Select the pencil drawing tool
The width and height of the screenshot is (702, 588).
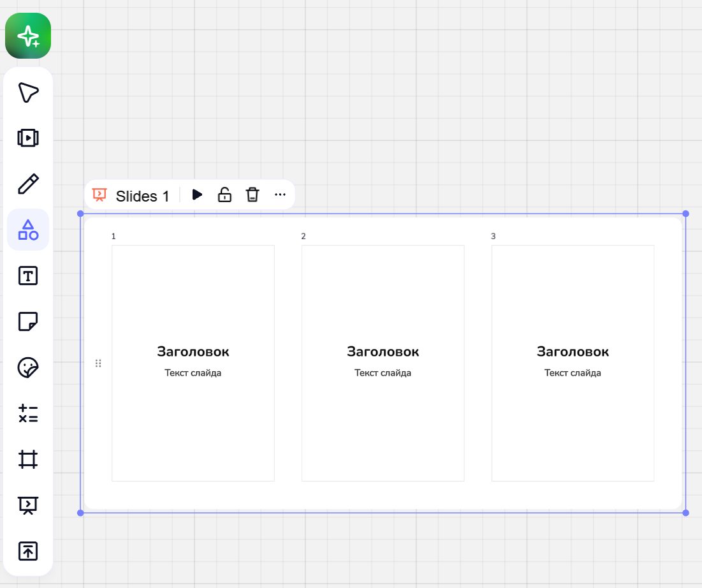tap(28, 184)
